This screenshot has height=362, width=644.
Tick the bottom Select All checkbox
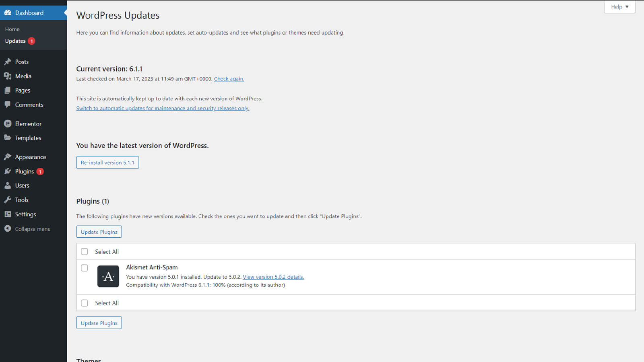tap(85, 303)
